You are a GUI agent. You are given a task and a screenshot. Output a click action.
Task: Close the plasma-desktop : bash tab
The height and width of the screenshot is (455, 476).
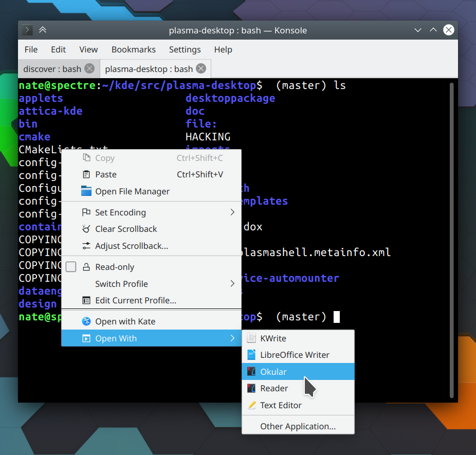tap(201, 68)
